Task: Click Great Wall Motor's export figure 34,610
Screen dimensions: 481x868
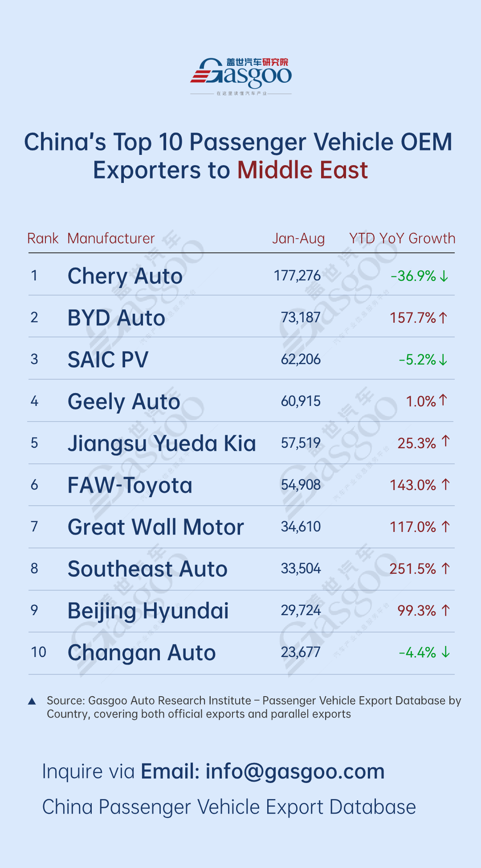Action: (301, 527)
